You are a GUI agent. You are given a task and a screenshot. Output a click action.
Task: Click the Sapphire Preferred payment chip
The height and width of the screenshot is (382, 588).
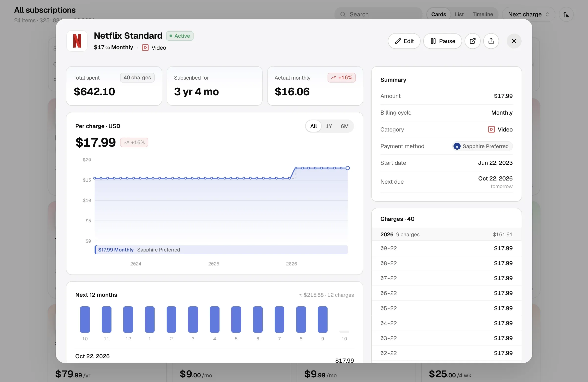(482, 146)
